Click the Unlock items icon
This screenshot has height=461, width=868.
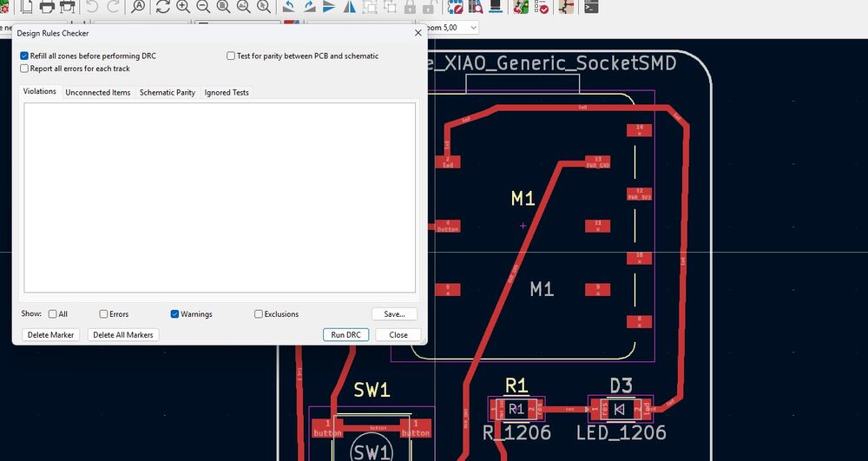point(429,7)
